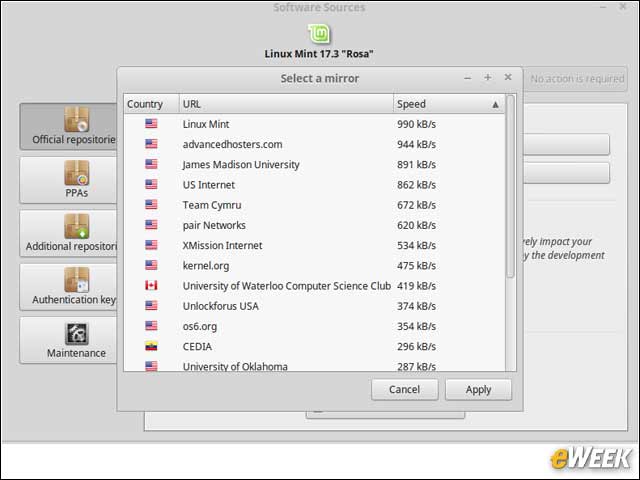Click the 990 kB/s speed value
Image resolution: width=640 pixels, height=480 pixels.
point(416,124)
